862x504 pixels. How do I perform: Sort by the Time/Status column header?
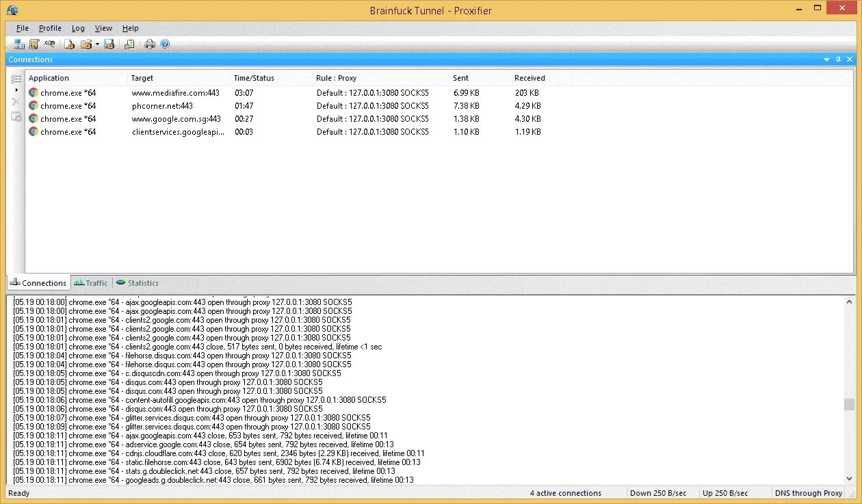tap(271, 78)
